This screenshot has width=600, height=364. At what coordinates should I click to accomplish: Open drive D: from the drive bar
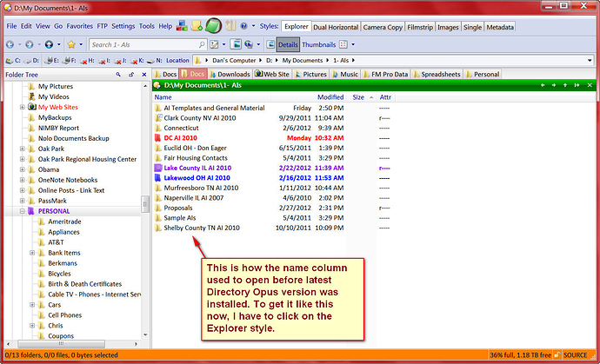coord(31,61)
